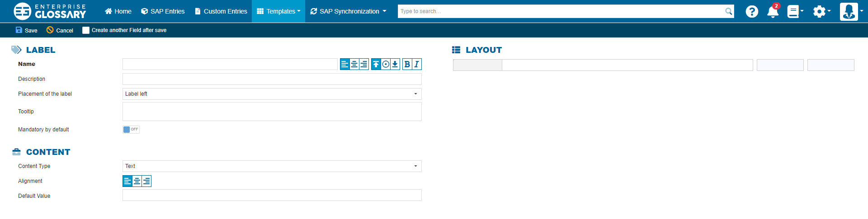Right-align the label name text
Viewport: 868px width, 219px height.
click(364, 64)
